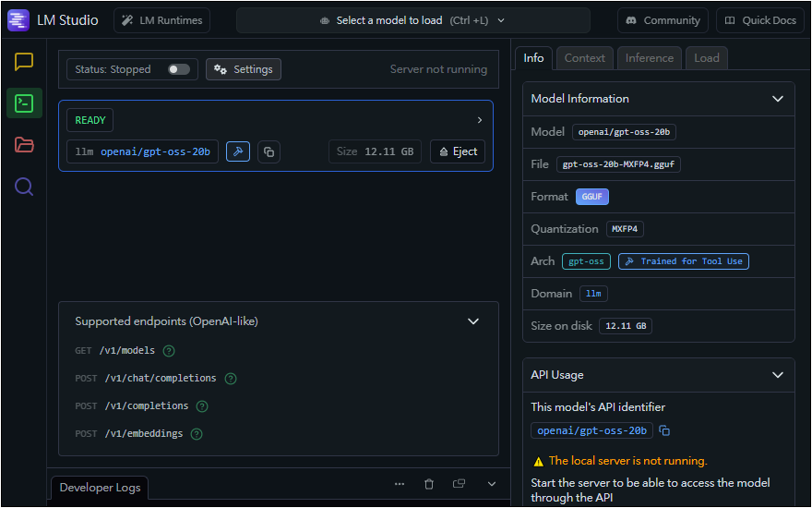Click the Model value openai/gpt-oss-20b in Model Information
The image size is (812, 508).
pyautogui.click(x=624, y=132)
